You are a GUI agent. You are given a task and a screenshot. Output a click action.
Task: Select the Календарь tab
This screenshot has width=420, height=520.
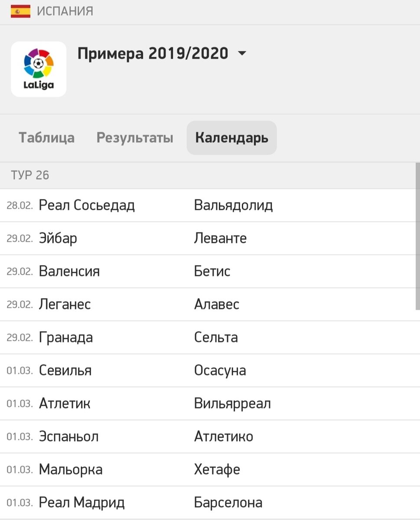(231, 138)
